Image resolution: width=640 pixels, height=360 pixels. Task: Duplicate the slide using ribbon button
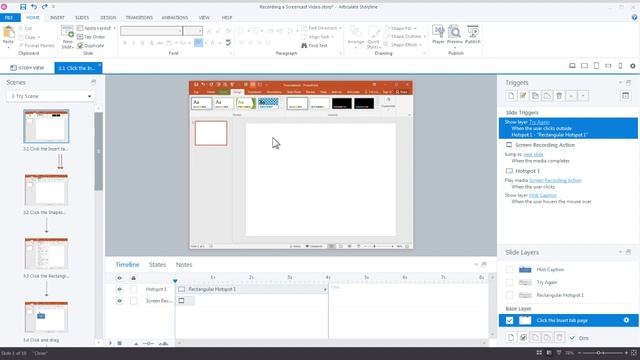pyautogui.click(x=91, y=46)
